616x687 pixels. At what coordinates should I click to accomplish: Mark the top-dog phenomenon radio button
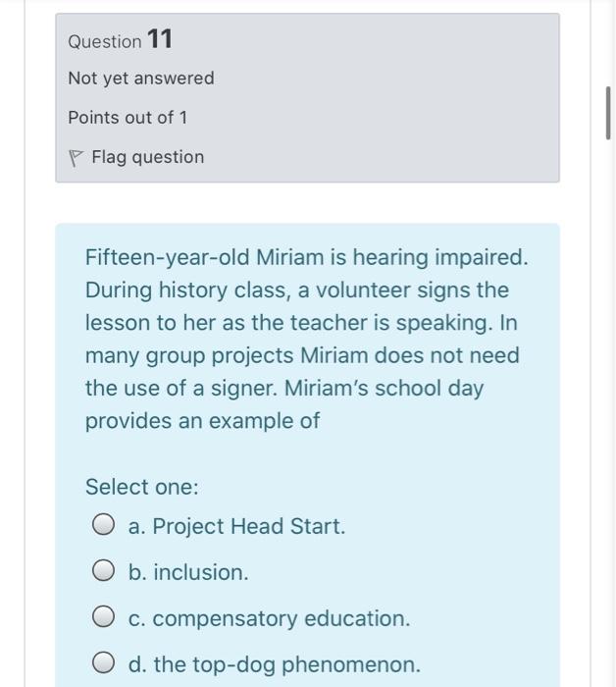(104, 662)
